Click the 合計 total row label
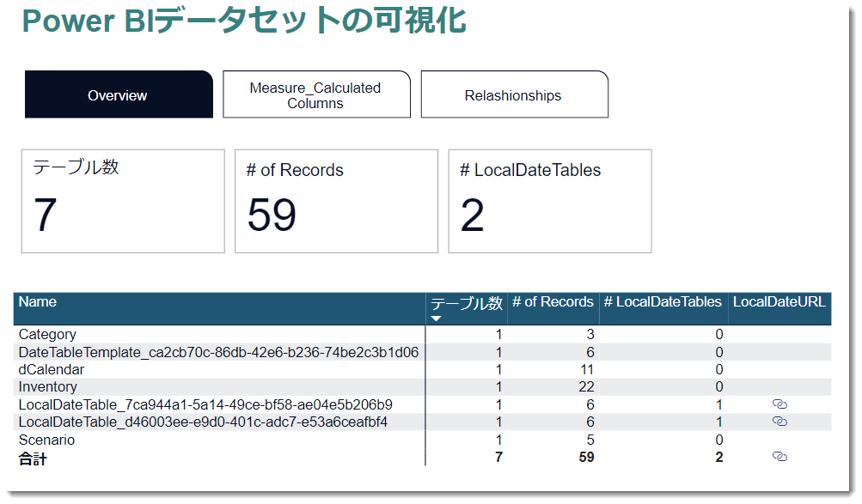862x504 pixels. coord(33,458)
